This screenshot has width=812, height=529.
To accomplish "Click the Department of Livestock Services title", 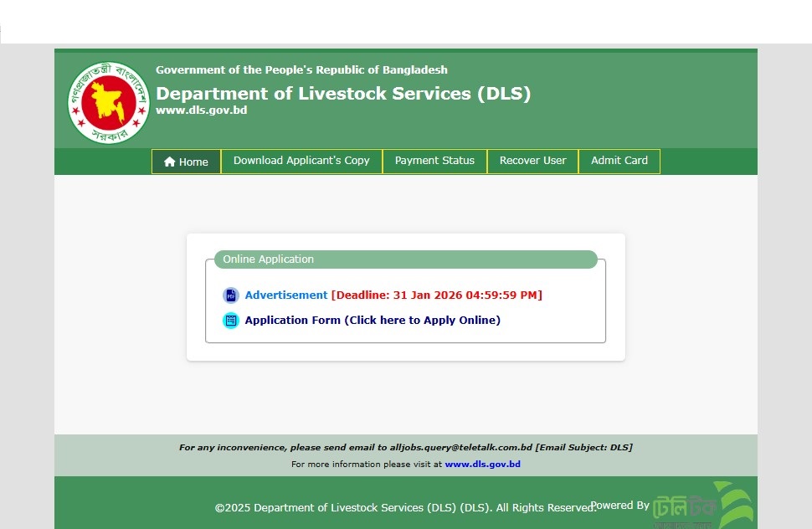I will [343, 94].
